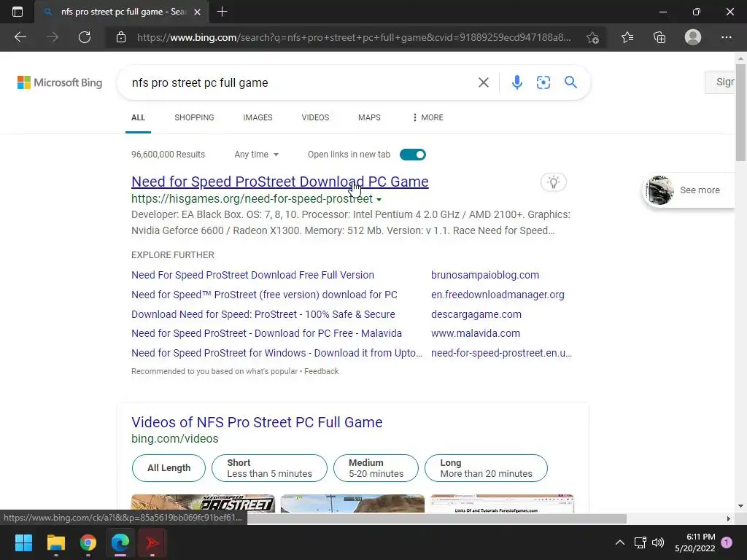
Task: Open the Favorites list icon
Action: [x=627, y=37]
